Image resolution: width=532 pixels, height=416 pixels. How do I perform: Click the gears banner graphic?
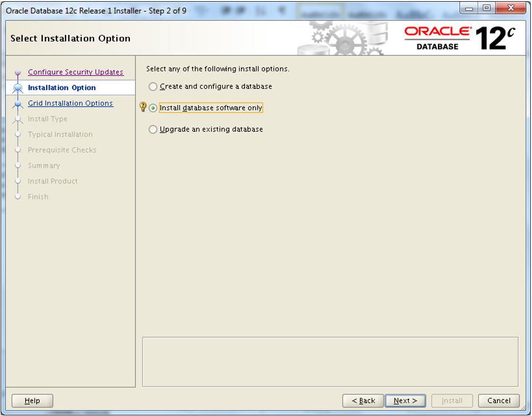pos(343,38)
